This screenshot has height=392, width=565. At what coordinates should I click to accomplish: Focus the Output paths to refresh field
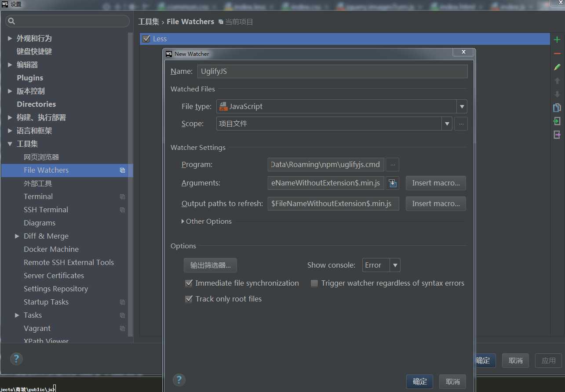[333, 204]
